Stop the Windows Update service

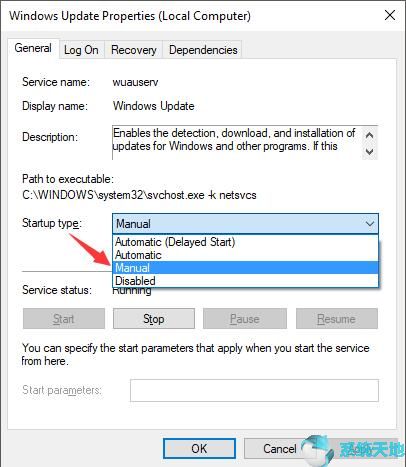tap(154, 319)
